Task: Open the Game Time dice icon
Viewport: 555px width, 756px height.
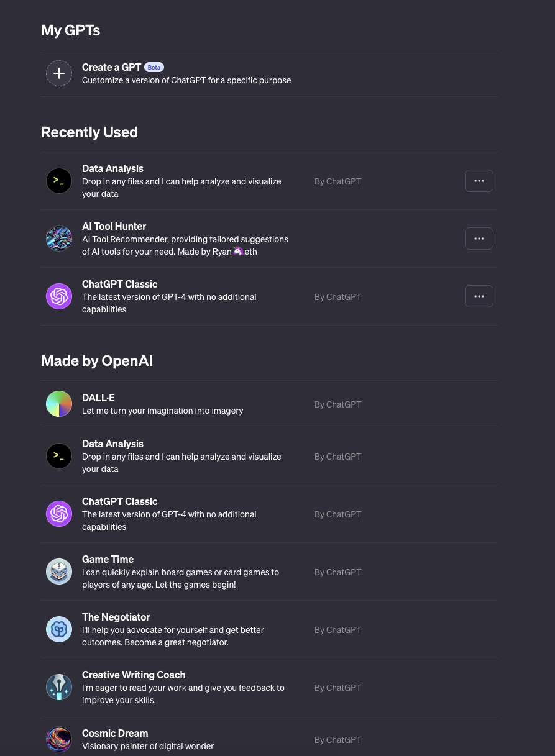Action: click(59, 572)
